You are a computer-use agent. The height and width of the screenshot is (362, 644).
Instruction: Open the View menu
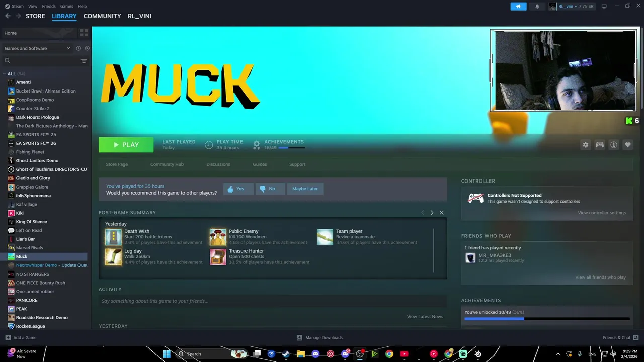33,6
